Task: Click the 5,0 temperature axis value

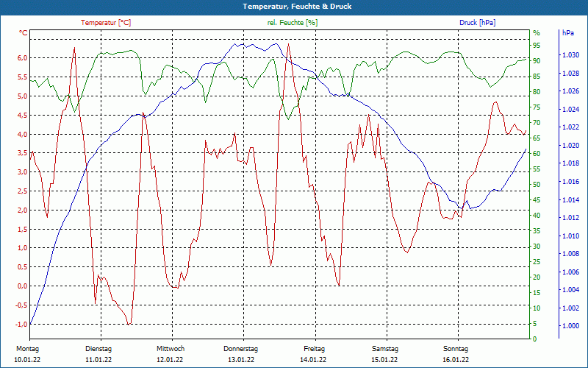Action: pyautogui.click(x=23, y=96)
